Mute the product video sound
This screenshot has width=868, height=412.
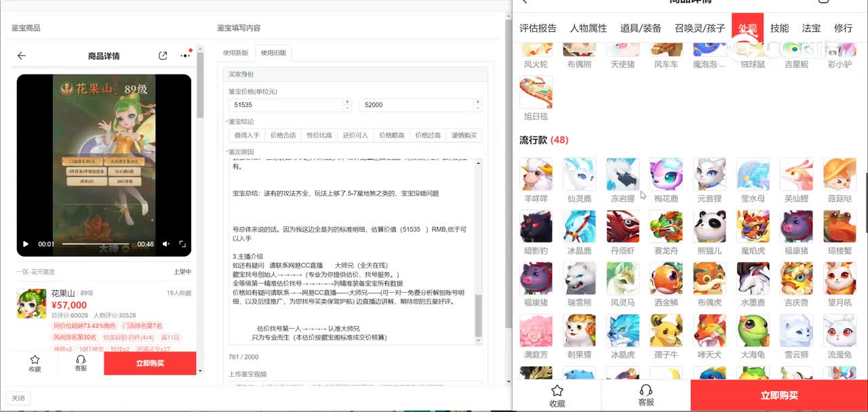[166, 244]
